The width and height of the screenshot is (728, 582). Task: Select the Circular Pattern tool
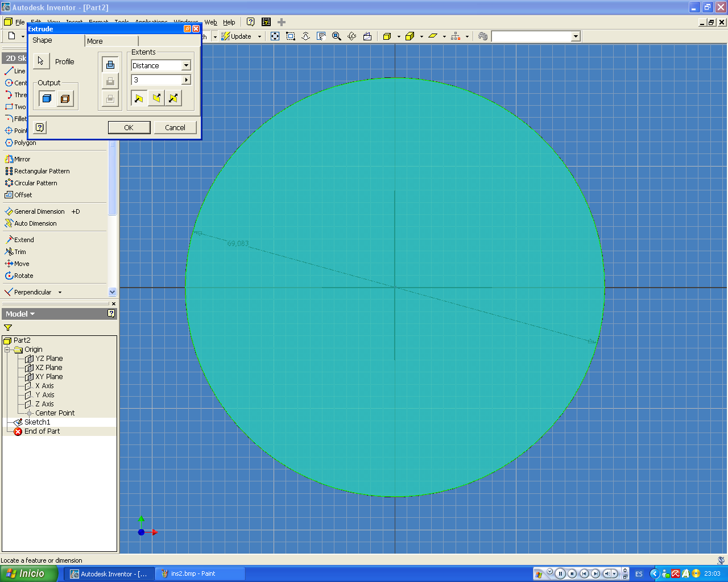(x=31, y=183)
